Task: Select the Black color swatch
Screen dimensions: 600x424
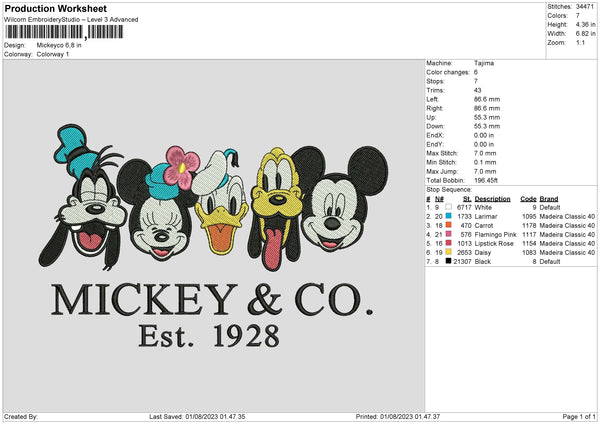Action: pos(448,261)
